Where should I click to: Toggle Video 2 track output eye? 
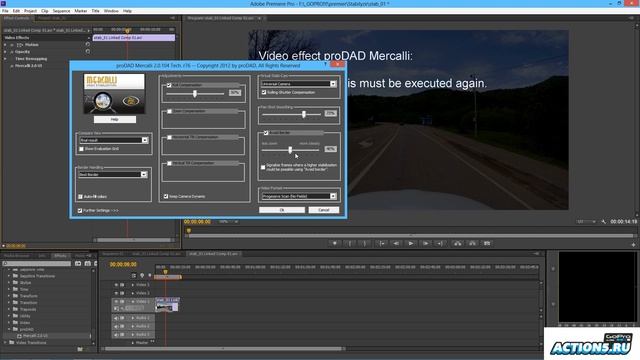coord(116,293)
